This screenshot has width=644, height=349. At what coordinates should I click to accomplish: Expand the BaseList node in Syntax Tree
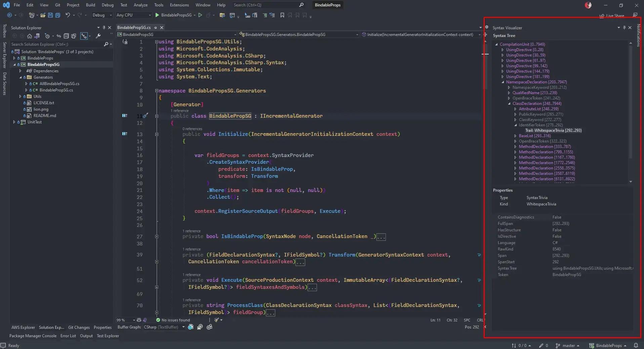coord(515,136)
